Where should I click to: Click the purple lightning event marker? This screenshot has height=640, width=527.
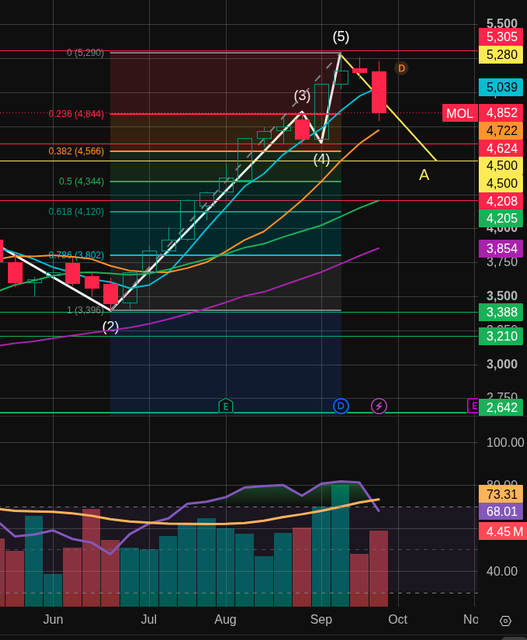pyautogui.click(x=379, y=406)
